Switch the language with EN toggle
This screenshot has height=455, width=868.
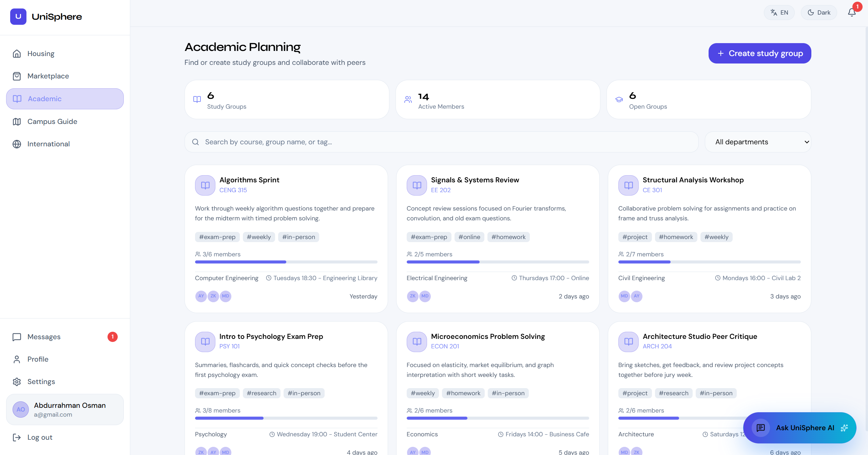tap(779, 12)
